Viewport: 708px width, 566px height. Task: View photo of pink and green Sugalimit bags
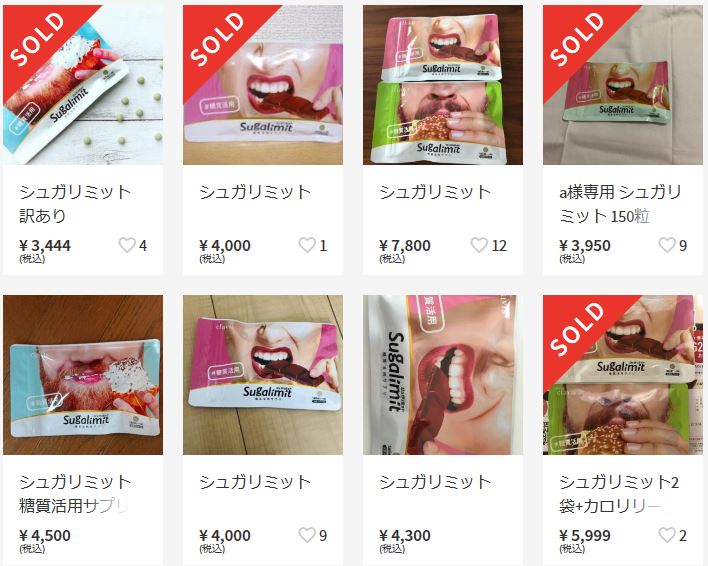pyautogui.click(x=443, y=85)
